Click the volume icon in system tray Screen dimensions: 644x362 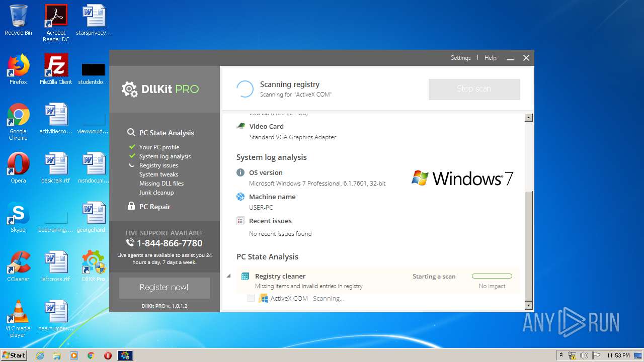click(x=584, y=355)
